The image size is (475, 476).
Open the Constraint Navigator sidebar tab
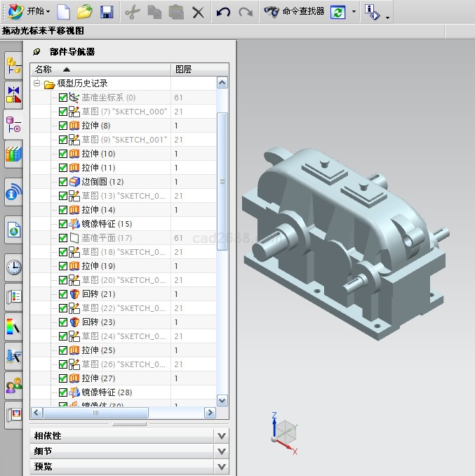pyautogui.click(x=13, y=93)
